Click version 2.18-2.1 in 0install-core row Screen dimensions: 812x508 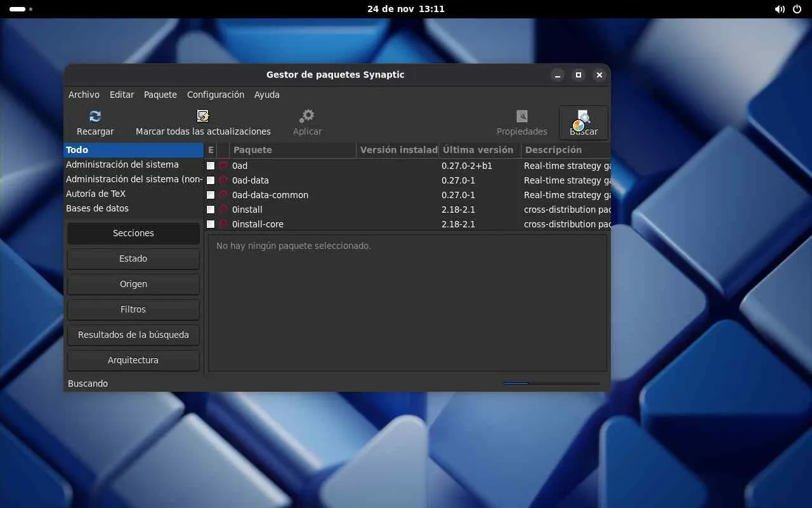[x=458, y=224]
